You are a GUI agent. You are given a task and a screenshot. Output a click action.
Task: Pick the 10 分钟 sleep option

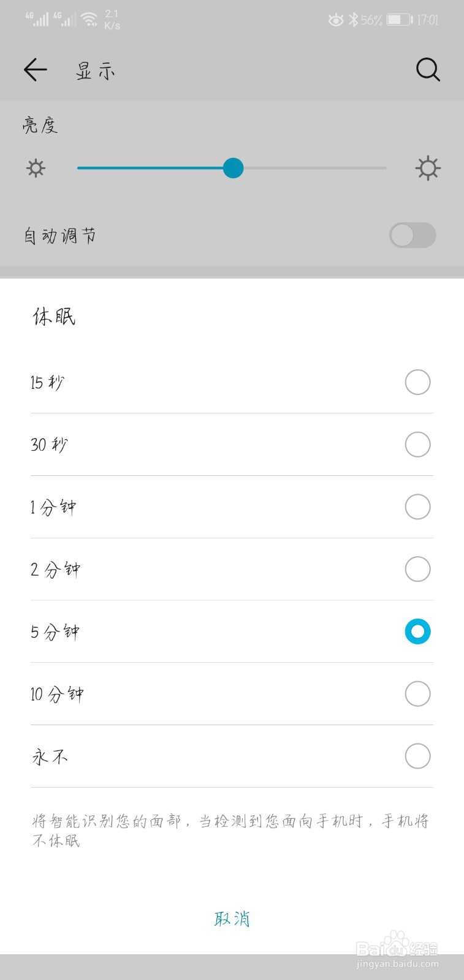tap(232, 694)
